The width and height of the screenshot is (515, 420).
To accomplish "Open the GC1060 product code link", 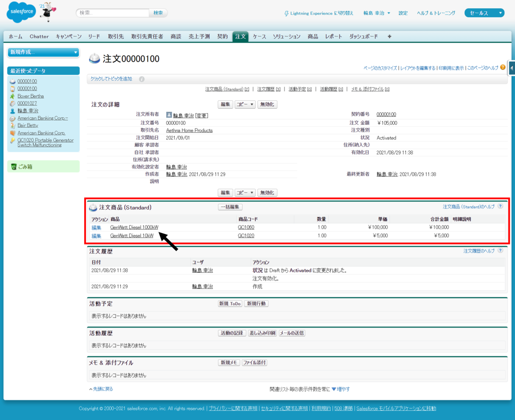I will tap(246, 227).
